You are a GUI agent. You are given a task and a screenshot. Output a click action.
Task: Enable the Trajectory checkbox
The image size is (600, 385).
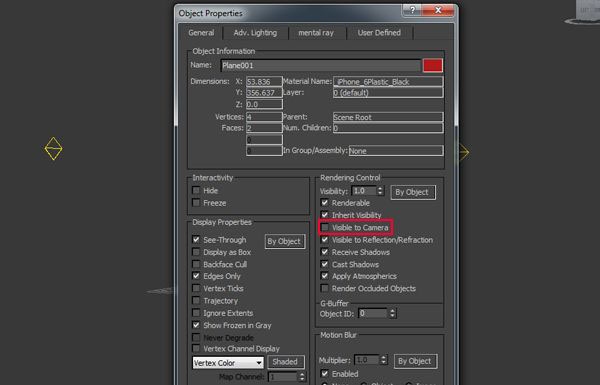(x=196, y=300)
